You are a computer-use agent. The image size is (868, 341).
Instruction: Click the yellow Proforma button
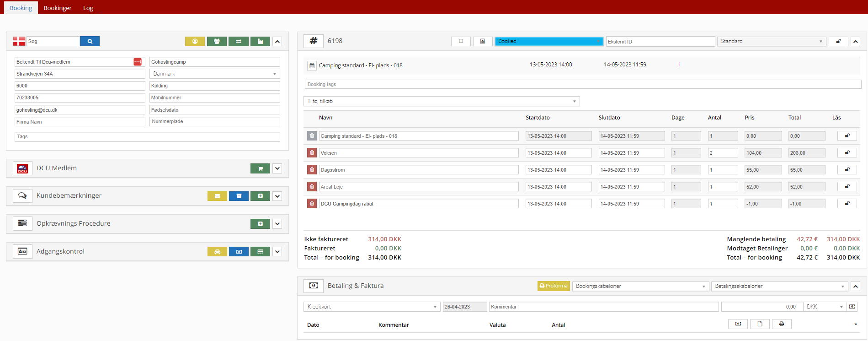coord(553,286)
